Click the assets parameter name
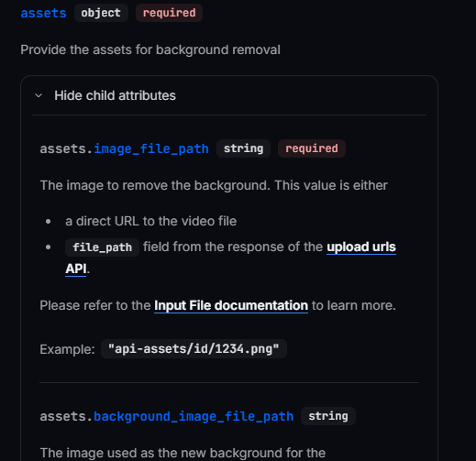 pos(43,13)
